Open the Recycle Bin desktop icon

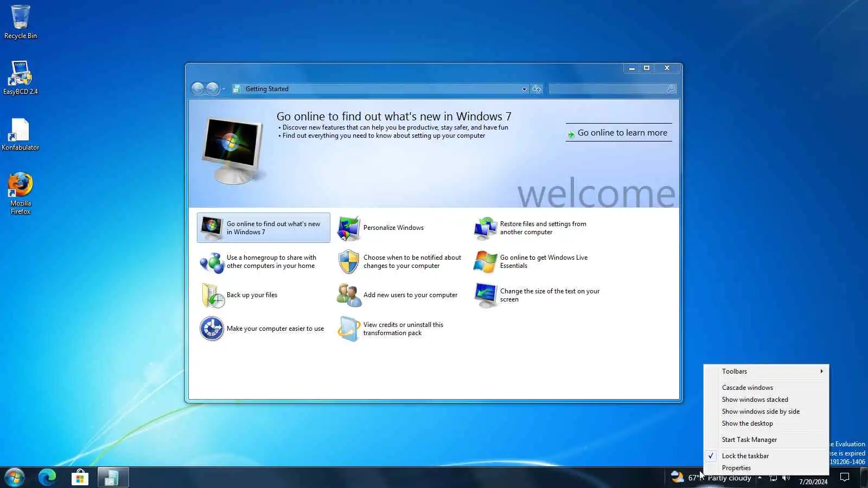21,22
